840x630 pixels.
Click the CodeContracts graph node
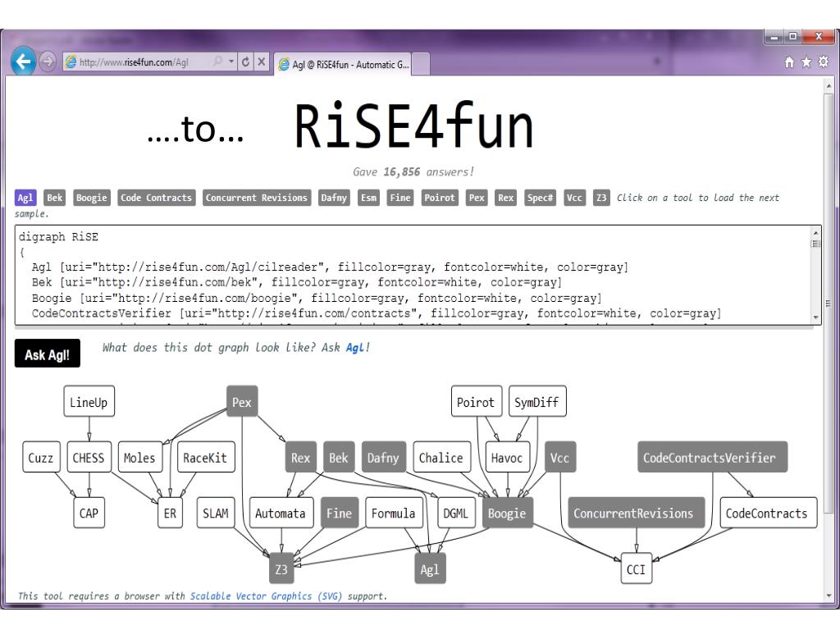(x=768, y=513)
